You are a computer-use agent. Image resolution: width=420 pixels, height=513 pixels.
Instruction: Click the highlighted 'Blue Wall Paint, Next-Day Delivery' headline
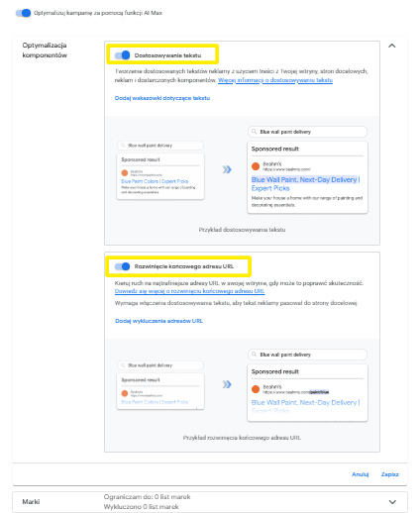point(304,179)
